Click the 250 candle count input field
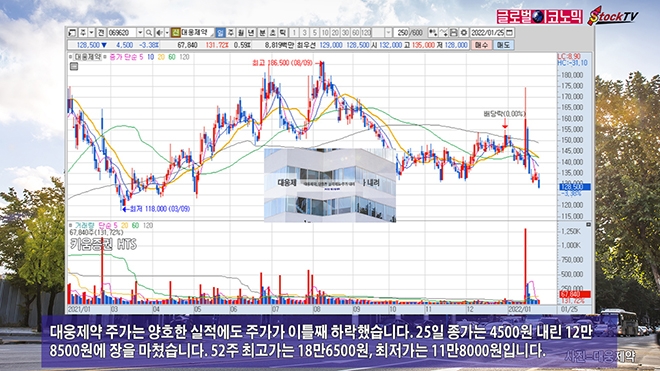Screen dimensions: 660x371 coord(401,32)
